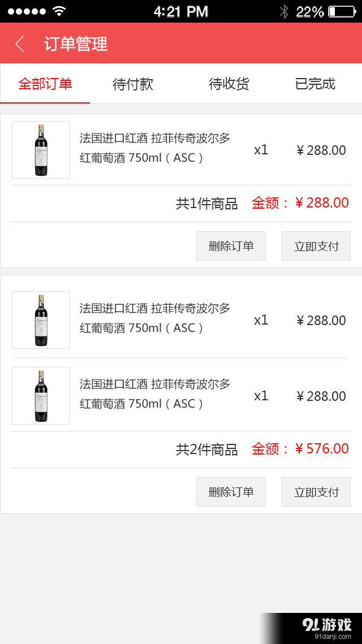Stay on the 全部订单 tab
The width and height of the screenshot is (362, 644).
point(45,83)
